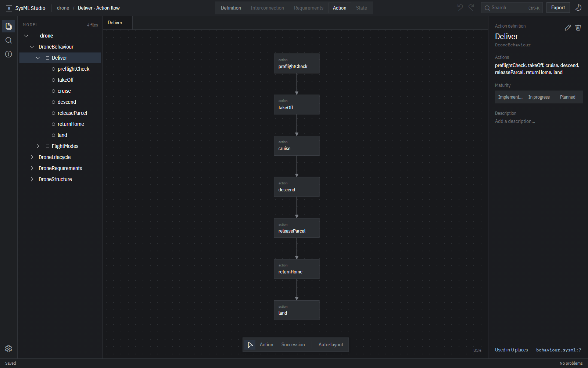This screenshot has width=588, height=368.
Task: Collapse the drone root tree node
Action: coord(26,36)
